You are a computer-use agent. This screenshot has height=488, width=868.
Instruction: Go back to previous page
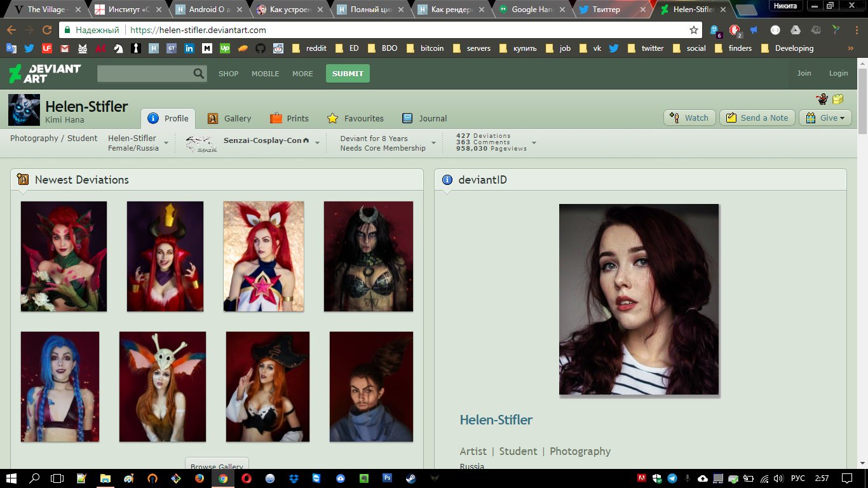coord(11,30)
